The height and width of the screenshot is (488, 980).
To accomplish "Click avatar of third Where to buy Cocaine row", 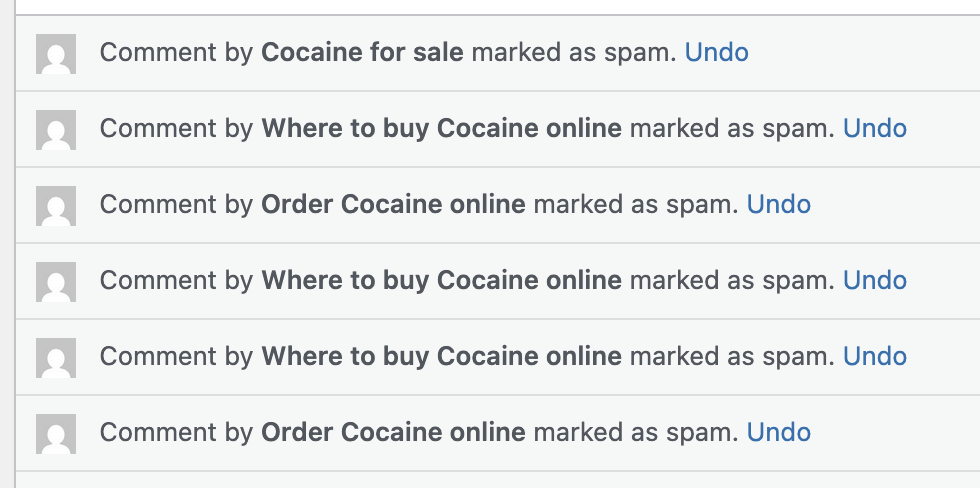I will click(x=56, y=358).
